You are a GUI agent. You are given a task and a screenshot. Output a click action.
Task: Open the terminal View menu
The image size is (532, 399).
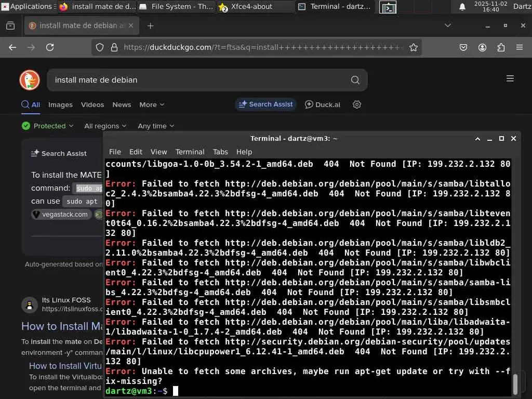click(x=159, y=152)
